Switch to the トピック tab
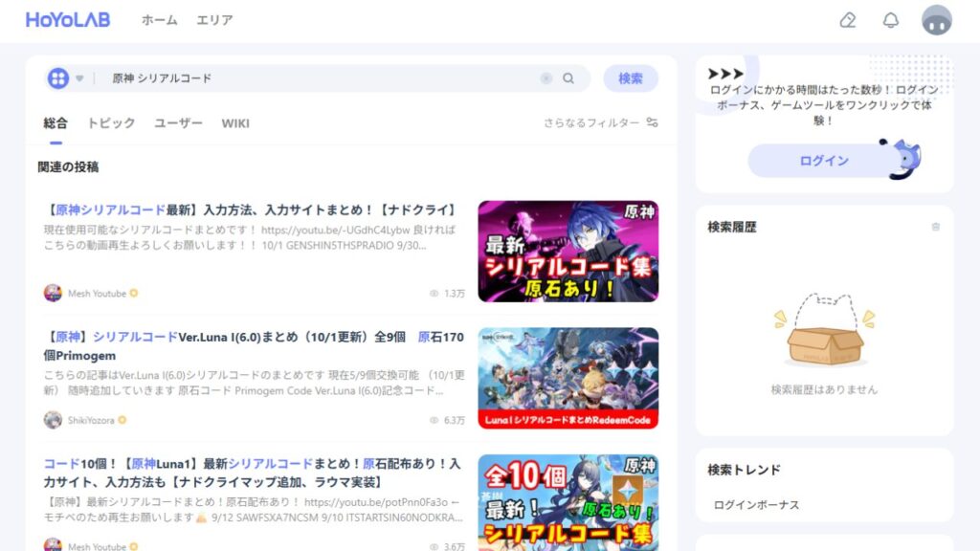 click(x=110, y=123)
